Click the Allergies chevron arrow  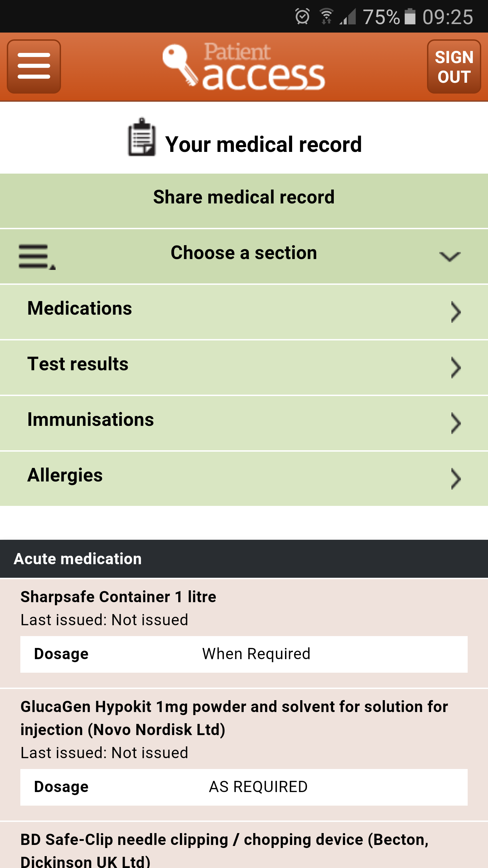[x=456, y=479]
